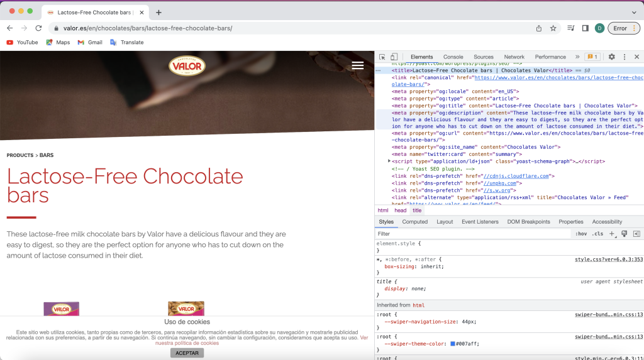Image resolution: width=644 pixels, height=360 pixels.
Task: Add a new style rule plus icon
Action: coord(612,234)
